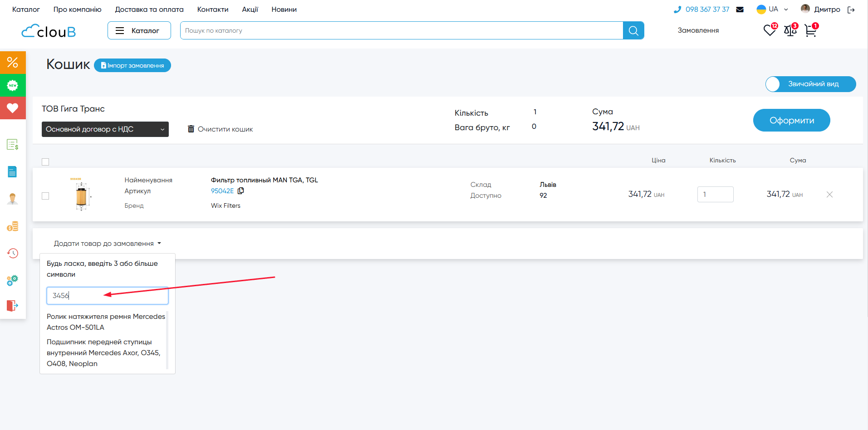868x430 pixels.
Task: Select the Ролик натяжителя ремня Mercedes suggestion
Action: coord(106,322)
